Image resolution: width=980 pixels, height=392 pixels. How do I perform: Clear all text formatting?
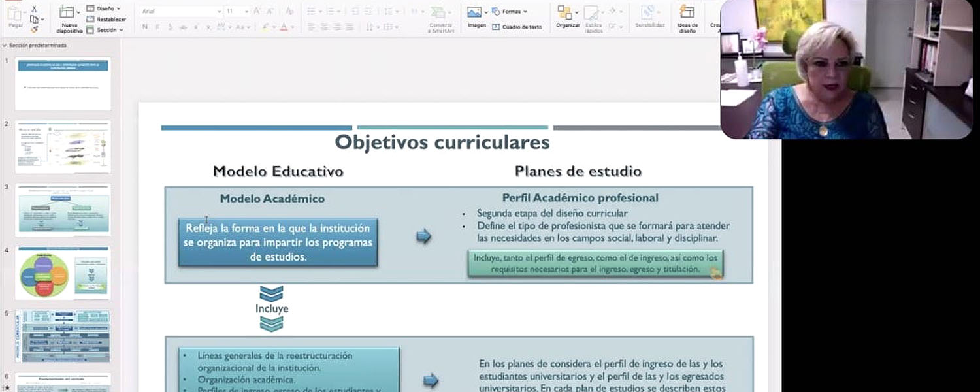(x=290, y=12)
